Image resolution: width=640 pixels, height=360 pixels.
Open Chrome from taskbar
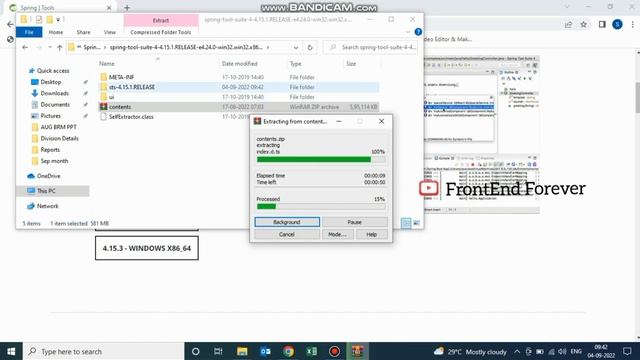tap(289, 351)
